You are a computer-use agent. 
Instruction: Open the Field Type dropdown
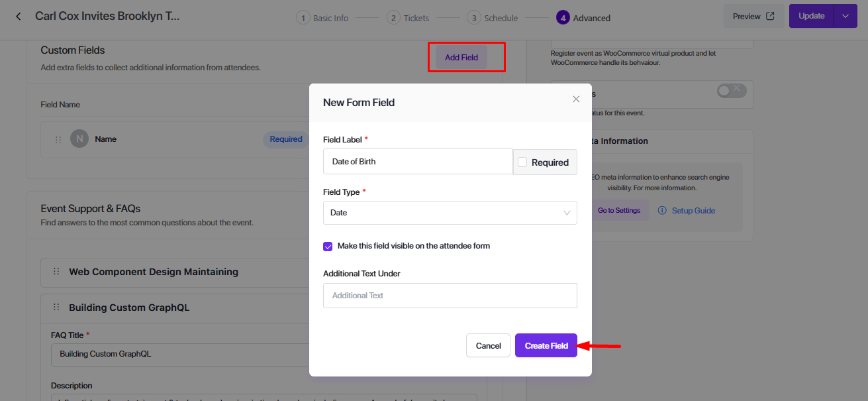pyautogui.click(x=450, y=213)
